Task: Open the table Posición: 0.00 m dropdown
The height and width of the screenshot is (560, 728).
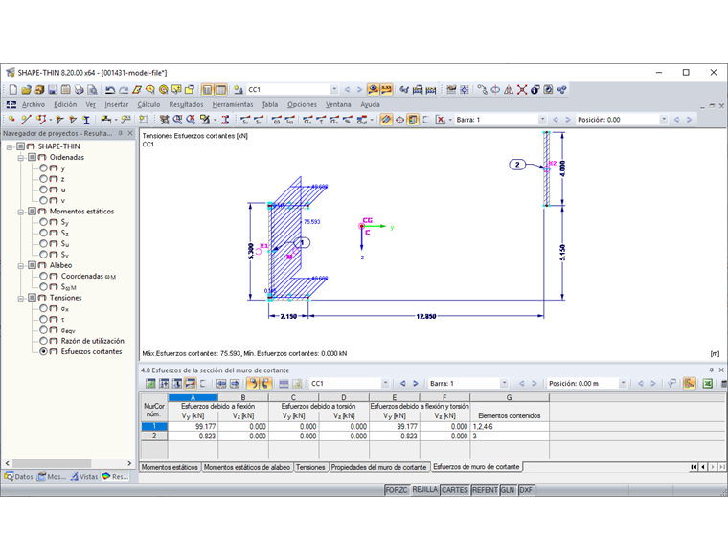Action: tap(623, 383)
